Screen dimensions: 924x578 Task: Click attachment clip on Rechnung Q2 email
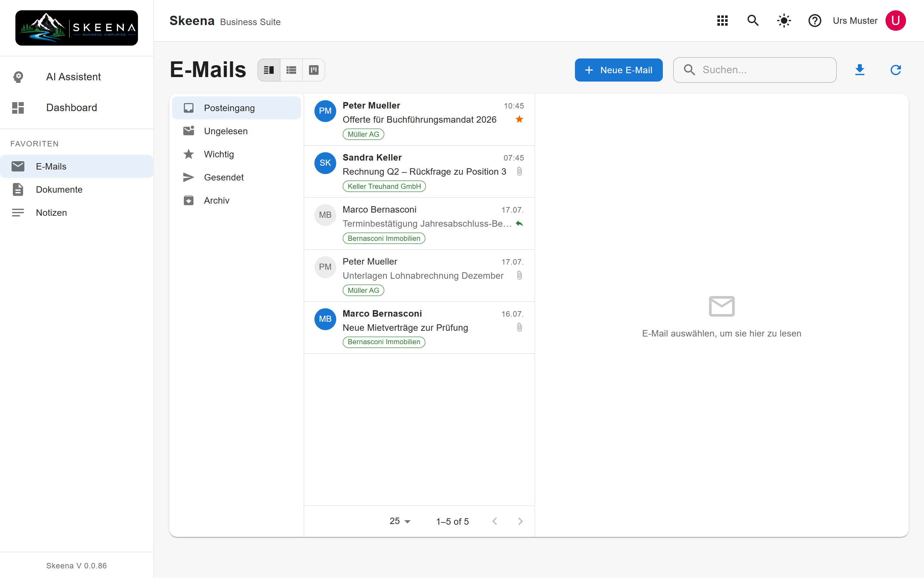[x=520, y=171]
